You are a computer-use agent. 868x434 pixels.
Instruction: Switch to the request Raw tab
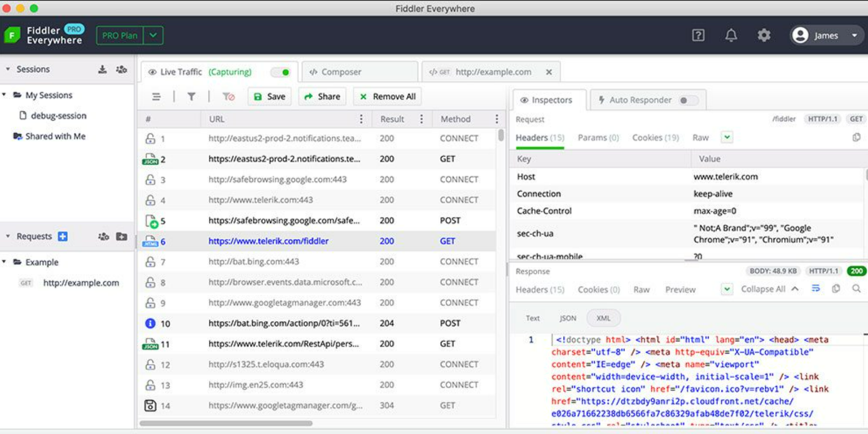point(700,138)
